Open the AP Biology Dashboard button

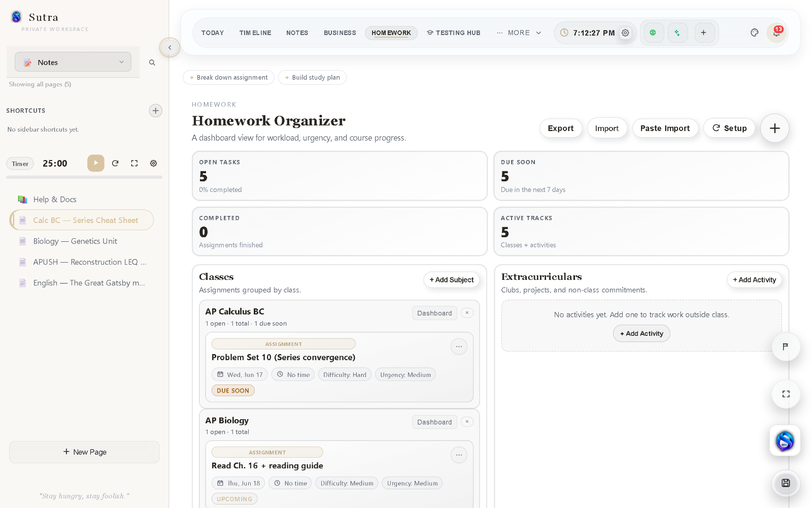[x=434, y=422]
